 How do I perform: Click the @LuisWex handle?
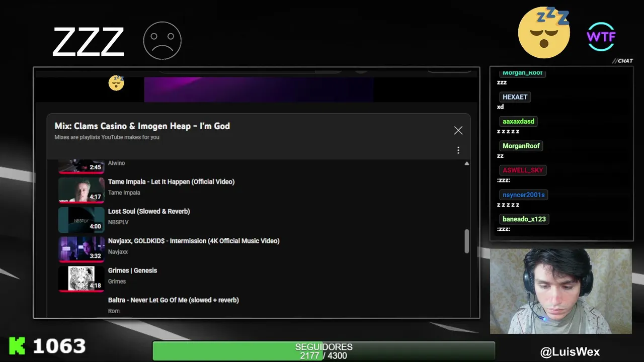570,352
